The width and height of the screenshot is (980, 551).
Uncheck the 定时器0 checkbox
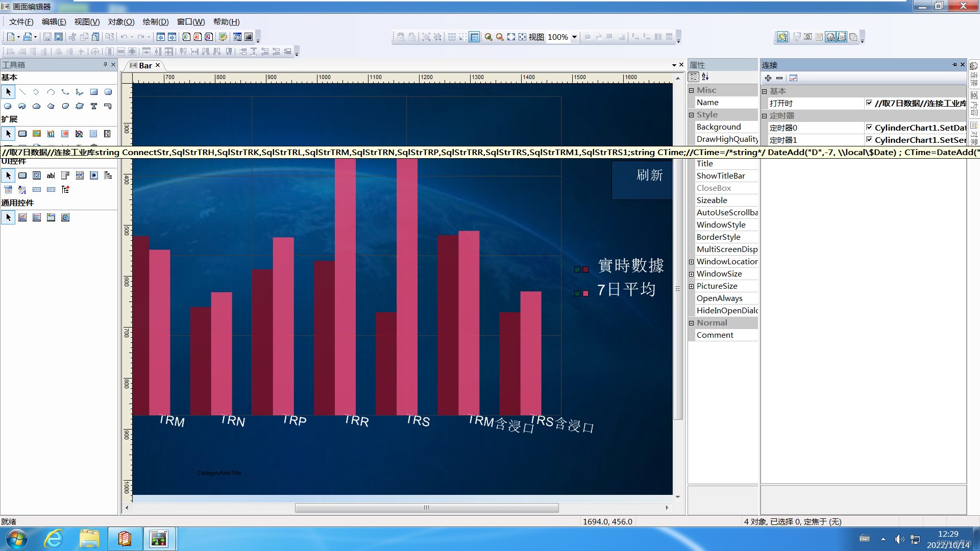(x=869, y=128)
